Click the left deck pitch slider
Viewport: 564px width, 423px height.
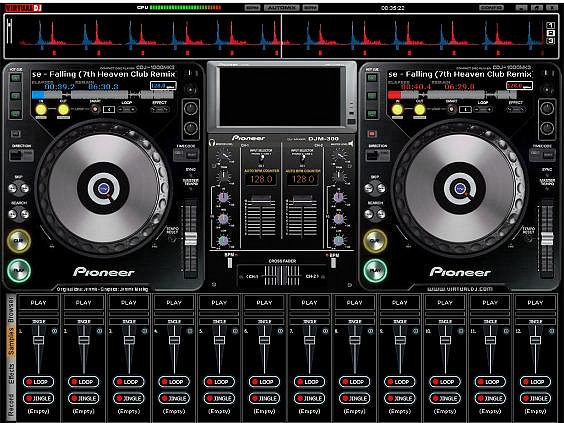[x=191, y=239]
